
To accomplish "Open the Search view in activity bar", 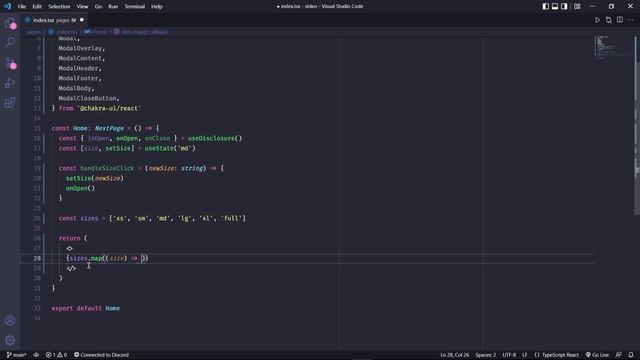I will pyautogui.click(x=10, y=42).
